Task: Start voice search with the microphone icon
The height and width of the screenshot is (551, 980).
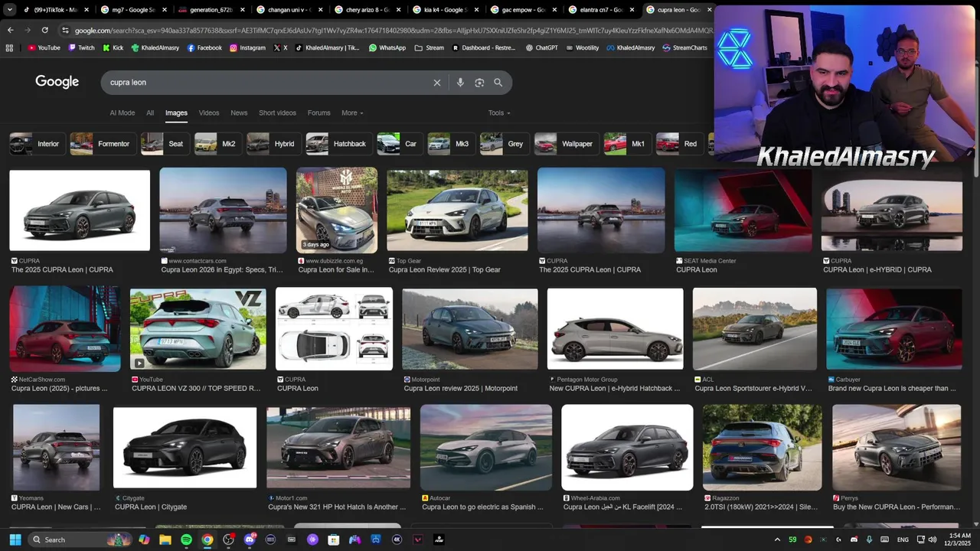Action: pos(460,83)
